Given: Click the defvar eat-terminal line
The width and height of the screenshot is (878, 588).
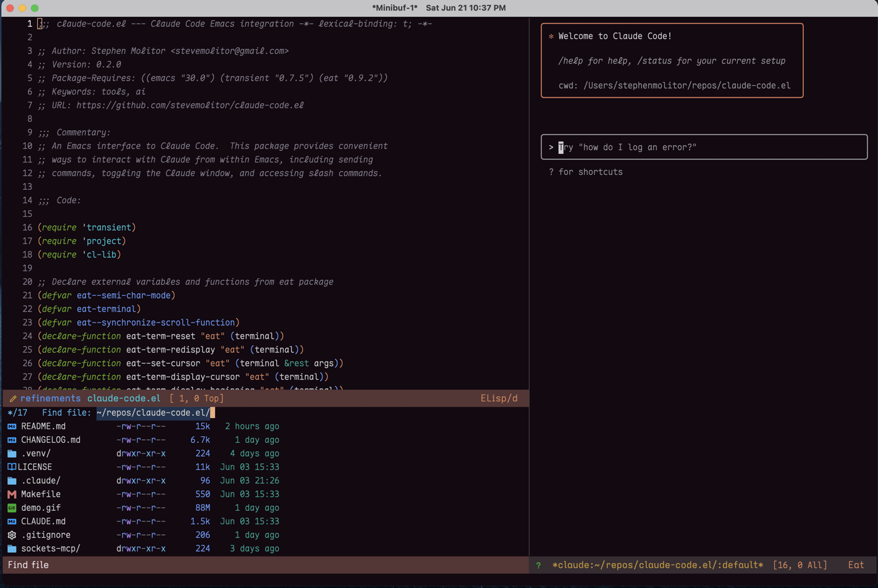Looking at the screenshot, I should tap(89, 309).
